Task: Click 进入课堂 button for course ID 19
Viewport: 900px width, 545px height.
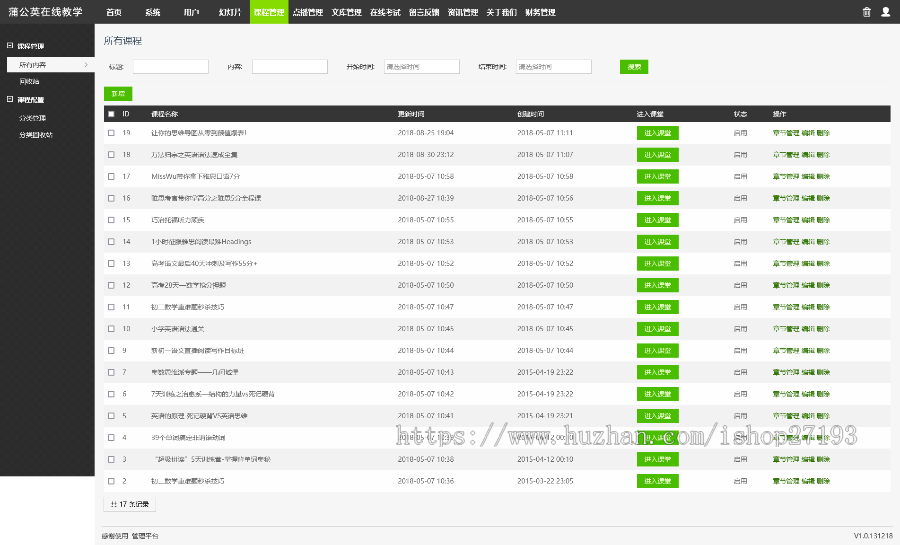Action: [658, 133]
